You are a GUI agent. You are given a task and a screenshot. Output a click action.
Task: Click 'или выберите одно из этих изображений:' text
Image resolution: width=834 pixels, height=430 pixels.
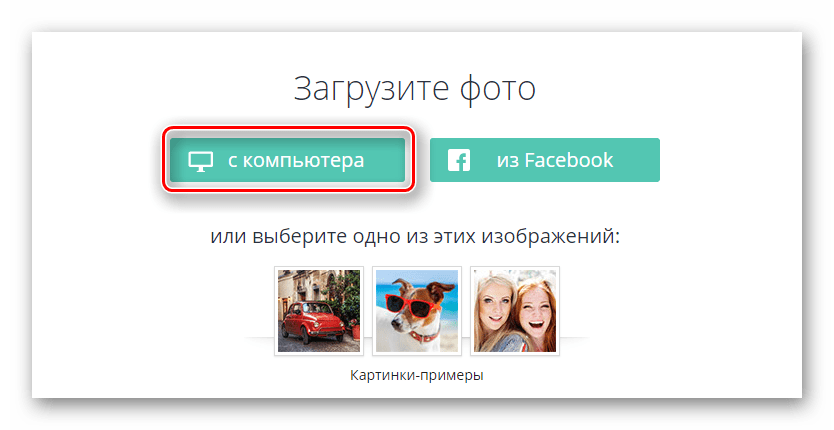[415, 236]
